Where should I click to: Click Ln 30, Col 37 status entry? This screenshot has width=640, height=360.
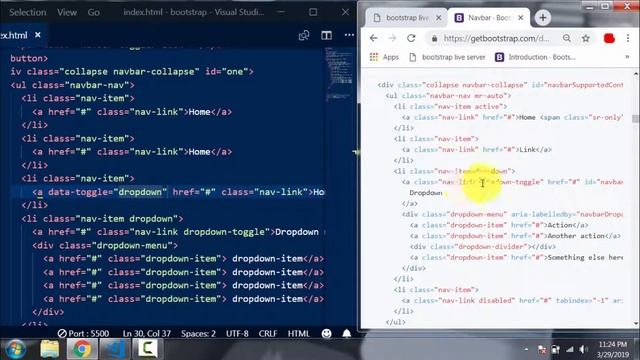point(147,333)
